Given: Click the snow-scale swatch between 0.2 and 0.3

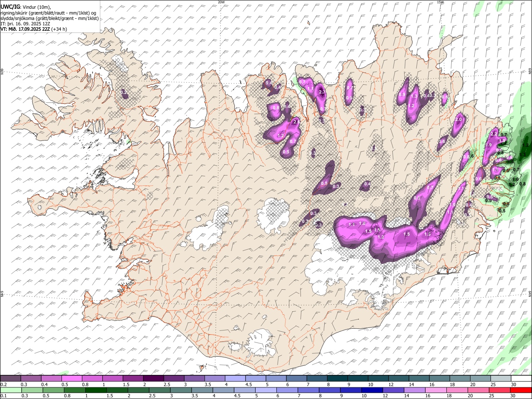Looking at the screenshot, I should click(x=11, y=378).
